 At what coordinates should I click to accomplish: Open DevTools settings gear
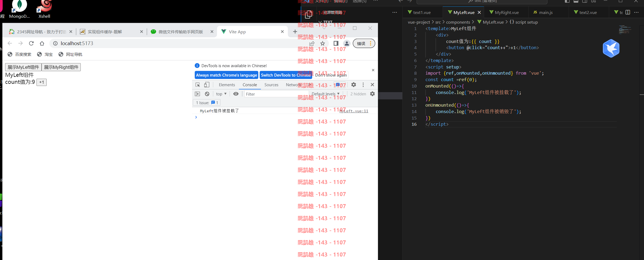tap(354, 85)
